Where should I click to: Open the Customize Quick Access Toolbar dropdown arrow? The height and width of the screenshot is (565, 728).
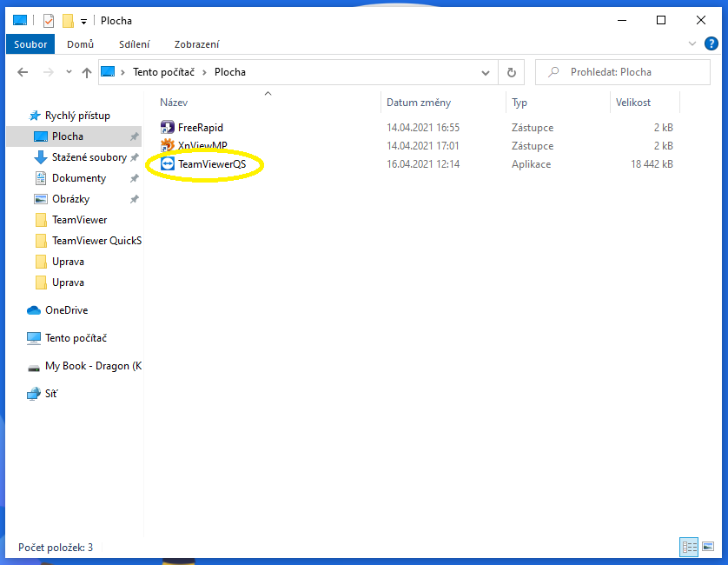(83, 22)
